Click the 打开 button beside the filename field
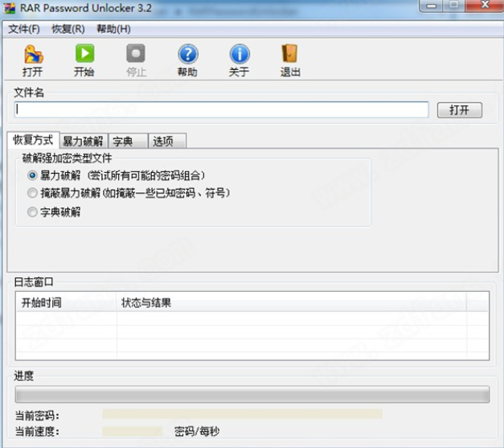 [x=460, y=110]
